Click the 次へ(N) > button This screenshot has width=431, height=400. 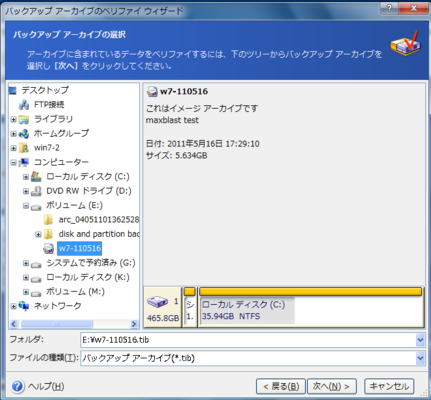click(x=332, y=386)
